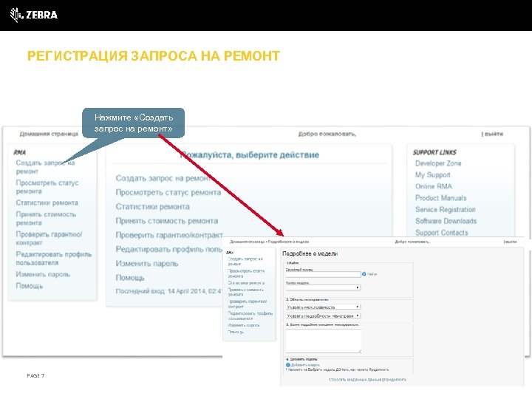Click 'Создать запрос на ремонт' in model details sidebar
The height and width of the screenshot is (399, 532).
point(245,261)
